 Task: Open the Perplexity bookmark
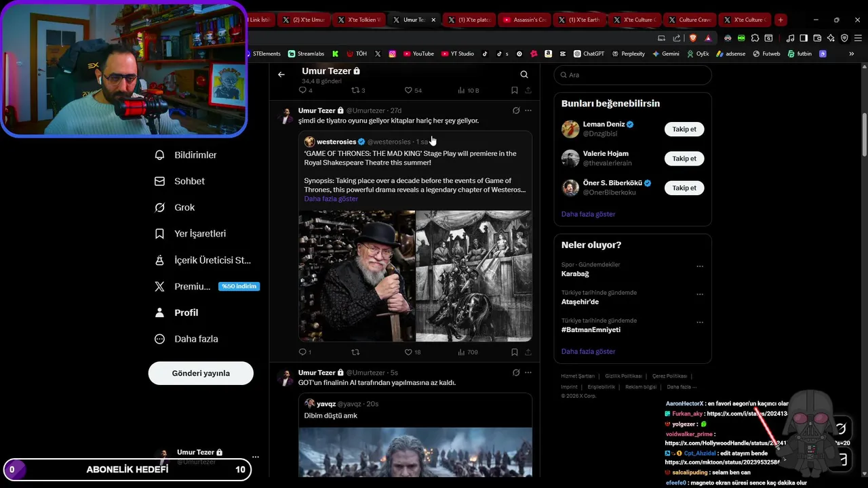(628, 54)
